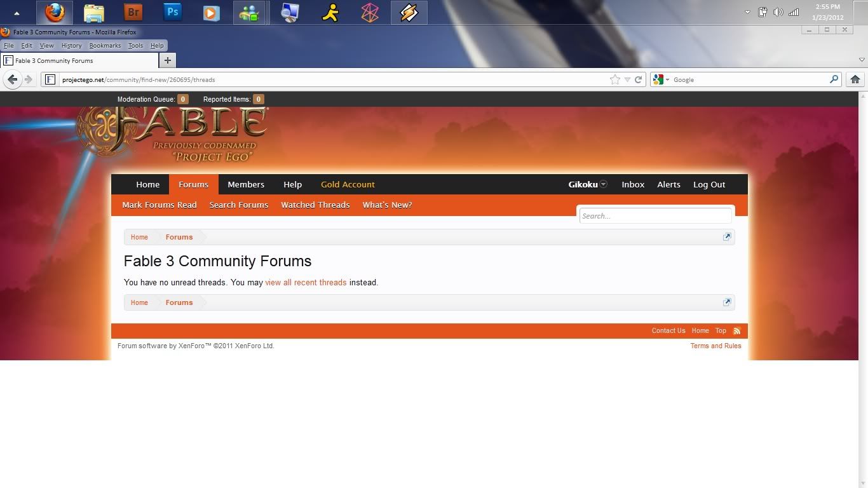Focus the forum Search... field
The image size is (868, 488).
656,216
